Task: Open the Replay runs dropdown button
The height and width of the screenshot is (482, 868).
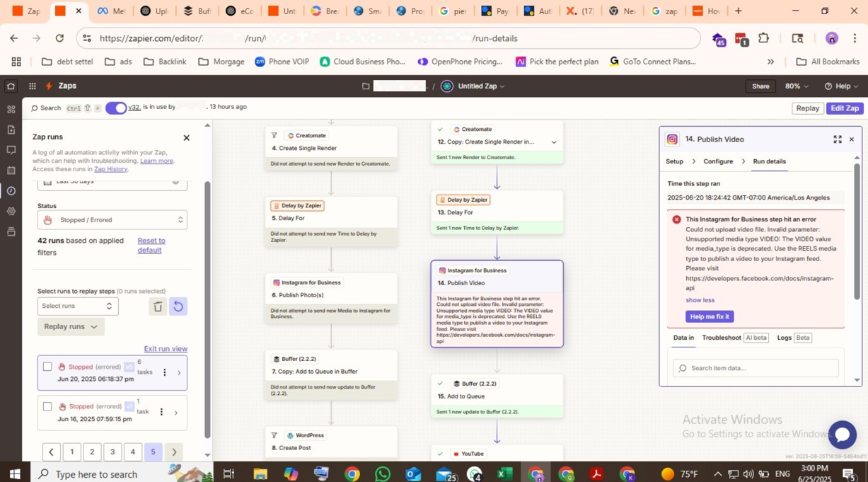Action: 71,326
